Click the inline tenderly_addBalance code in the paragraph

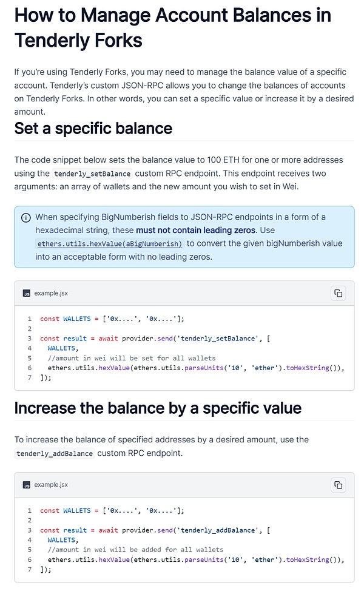pyautogui.click(x=55, y=453)
